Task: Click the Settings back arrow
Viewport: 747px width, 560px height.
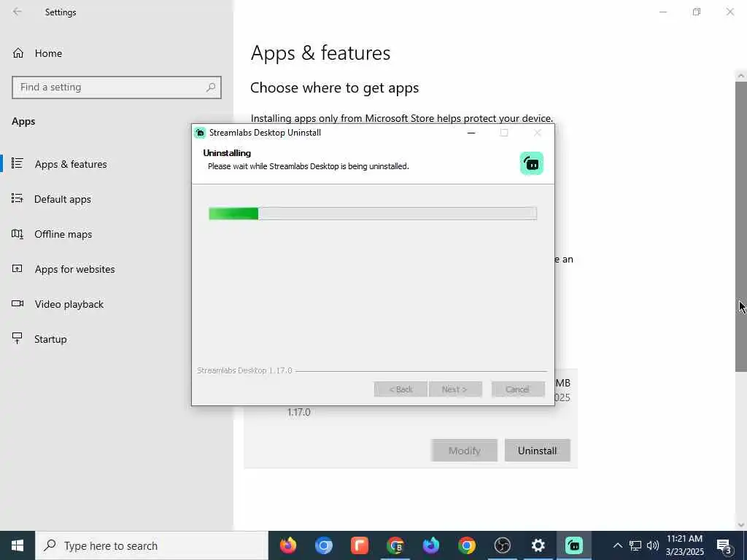Action: coord(18,12)
